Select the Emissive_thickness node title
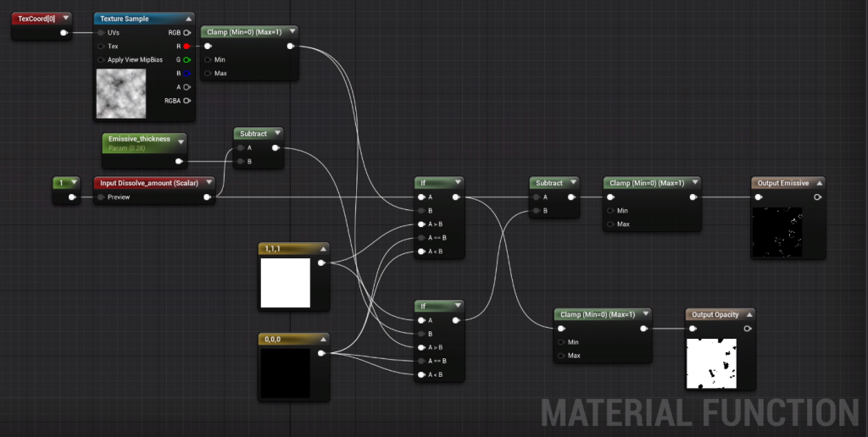Screen dimensions: 868x437 click(x=139, y=139)
